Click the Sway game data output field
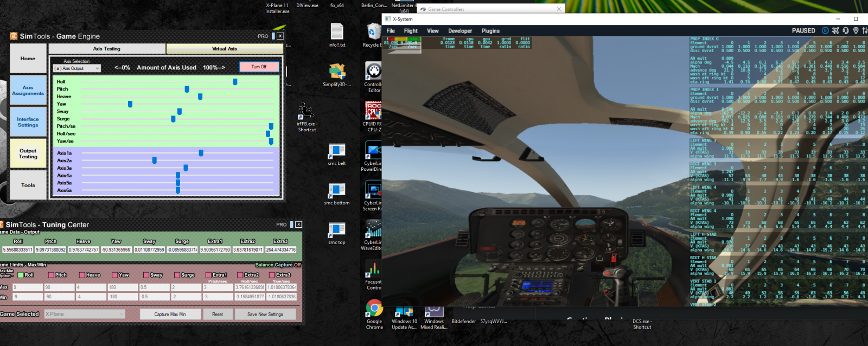Image resolution: width=868 pixels, height=346 pixels. 149,250
